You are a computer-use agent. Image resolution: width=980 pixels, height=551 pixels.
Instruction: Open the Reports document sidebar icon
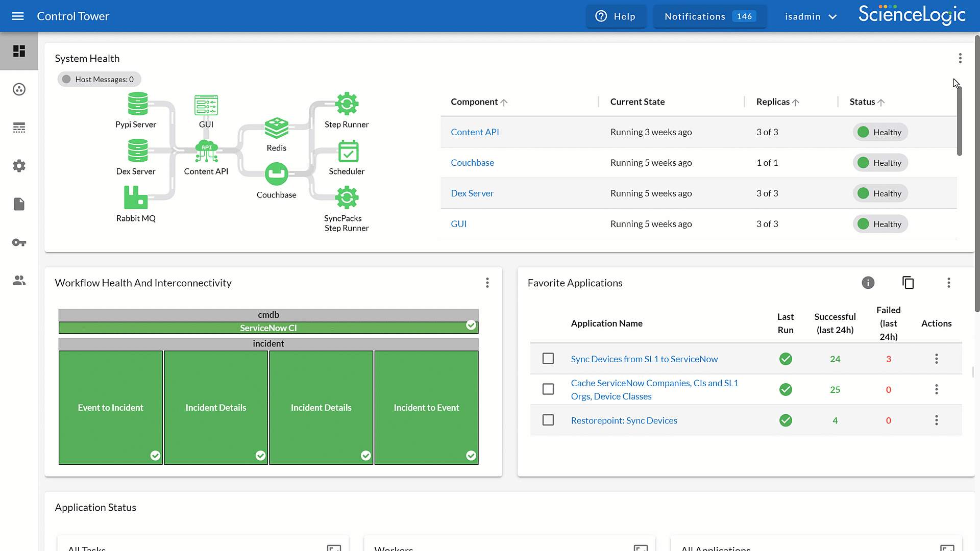pyautogui.click(x=19, y=204)
